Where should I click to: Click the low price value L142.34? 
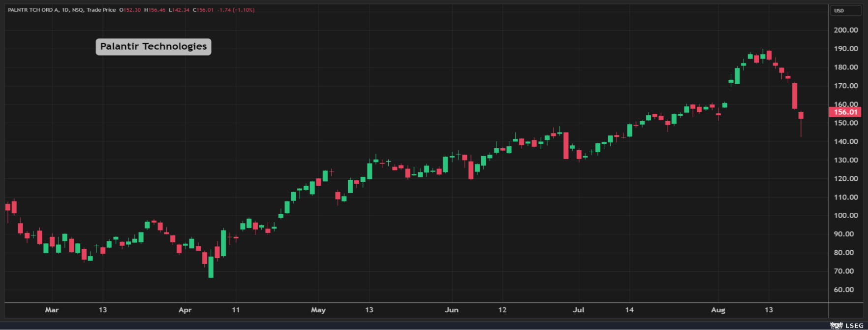coord(179,10)
